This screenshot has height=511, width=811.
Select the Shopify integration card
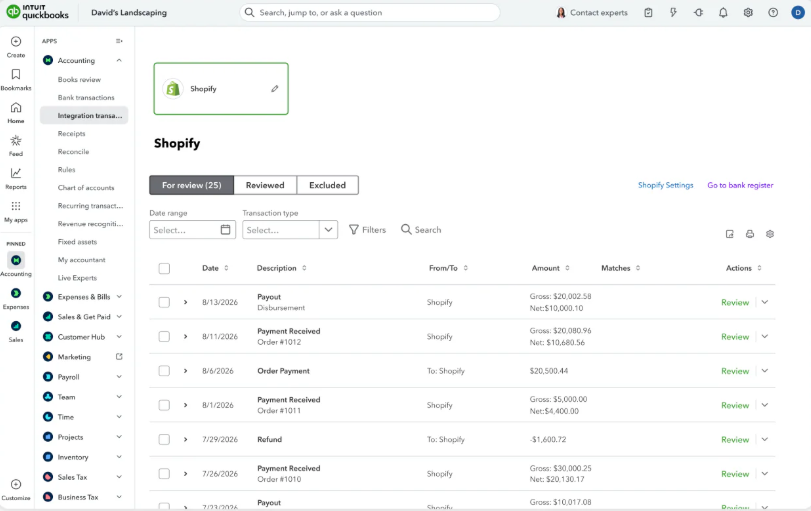[221, 89]
